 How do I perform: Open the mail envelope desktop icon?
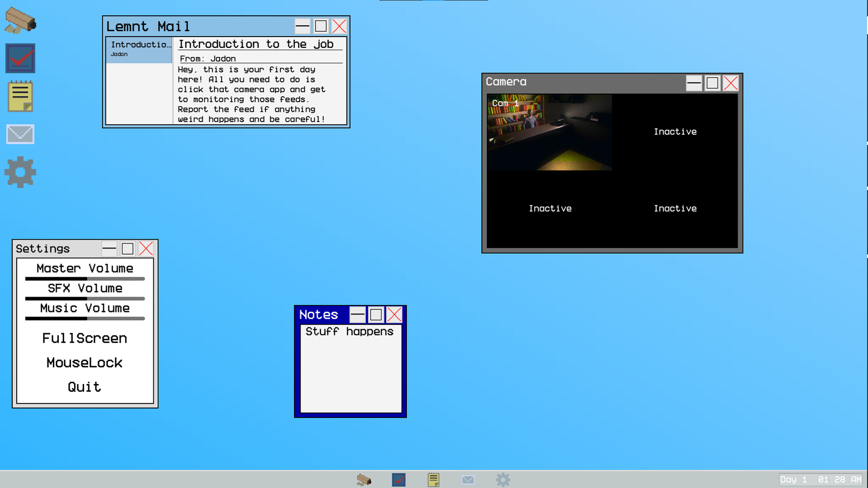[x=20, y=134]
